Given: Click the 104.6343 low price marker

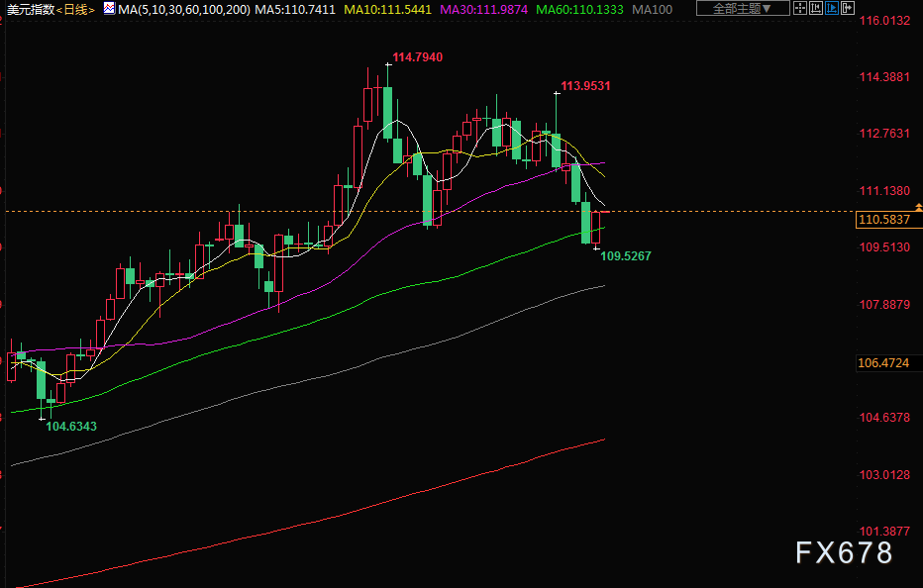Looking at the screenshot, I should tap(71, 426).
